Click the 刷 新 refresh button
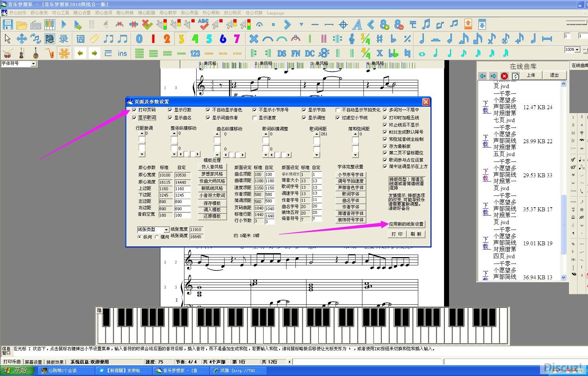The height and width of the screenshot is (376, 588). coord(416,234)
